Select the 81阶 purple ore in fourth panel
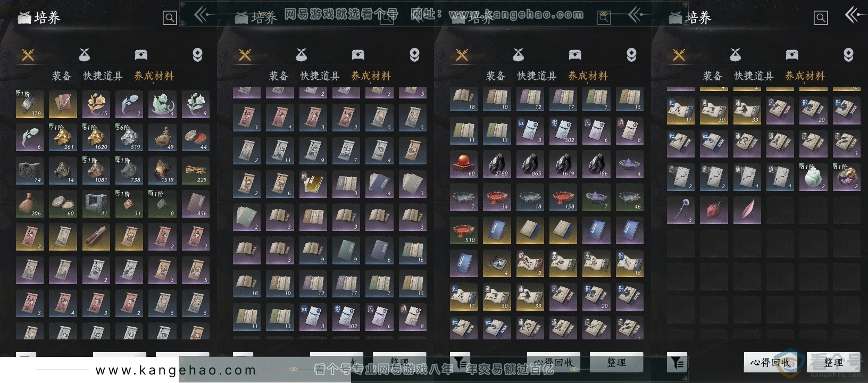The image size is (868, 383). point(847,177)
